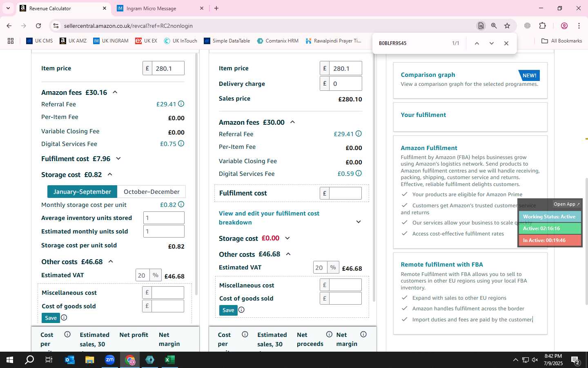This screenshot has width=588, height=368.
Task: Expand the fulfilment cost breakdown chevron
Action: [x=359, y=222]
